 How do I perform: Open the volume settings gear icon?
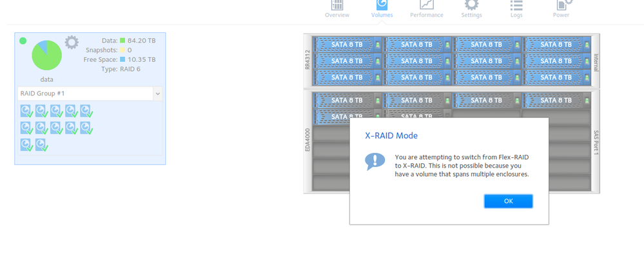pos(72,43)
